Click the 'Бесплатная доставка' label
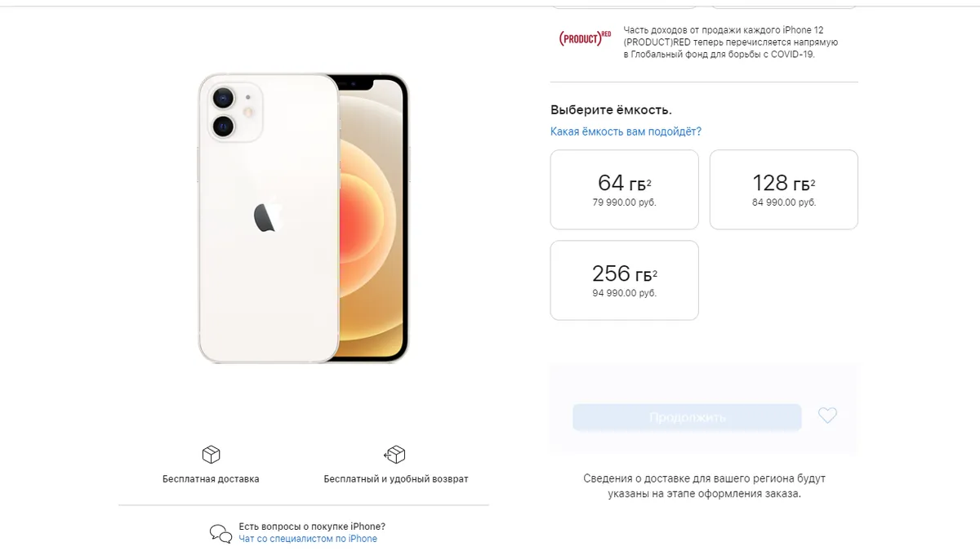980x560 pixels. [x=211, y=479]
